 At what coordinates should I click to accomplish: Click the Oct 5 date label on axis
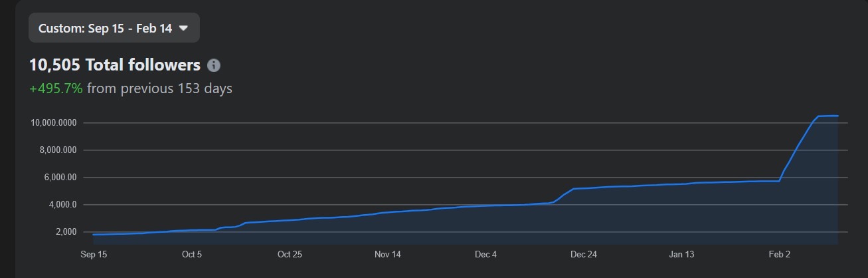point(191,254)
